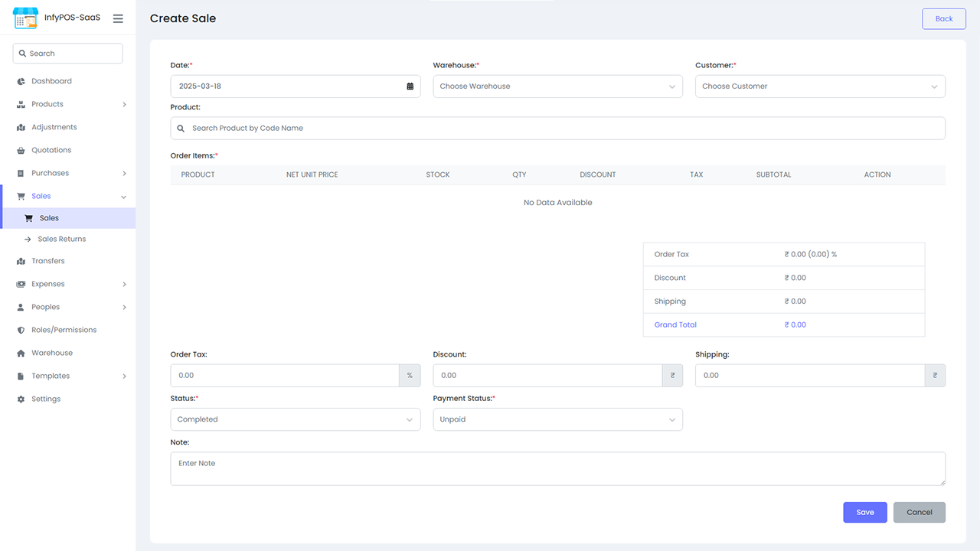Change Status from Completed dropdown

pos(296,419)
